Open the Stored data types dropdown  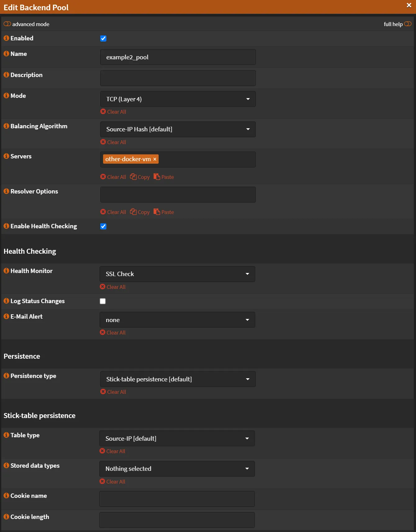click(177, 469)
